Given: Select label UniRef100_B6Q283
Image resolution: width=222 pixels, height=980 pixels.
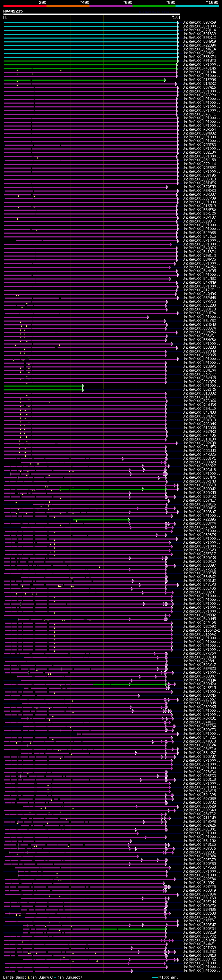Looking at the screenshot, I should coord(199,347).
